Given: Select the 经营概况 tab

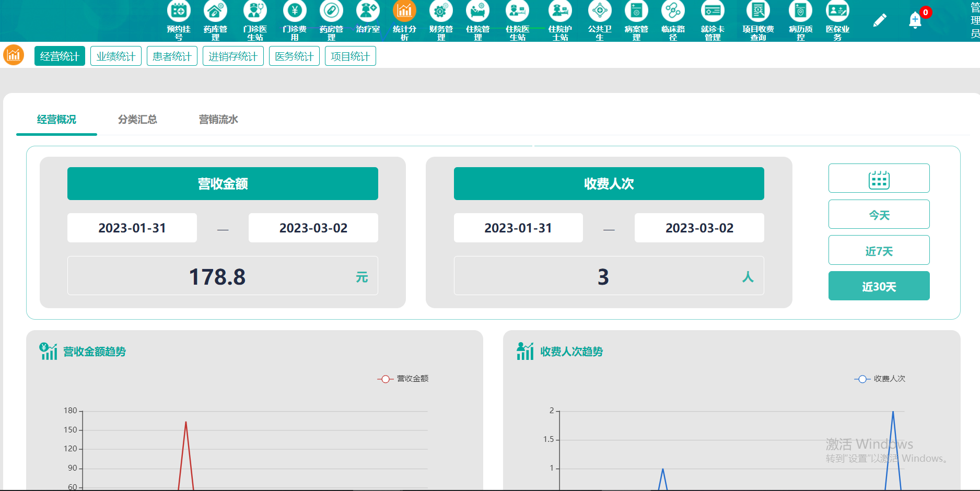Looking at the screenshot, I should 56,120.
